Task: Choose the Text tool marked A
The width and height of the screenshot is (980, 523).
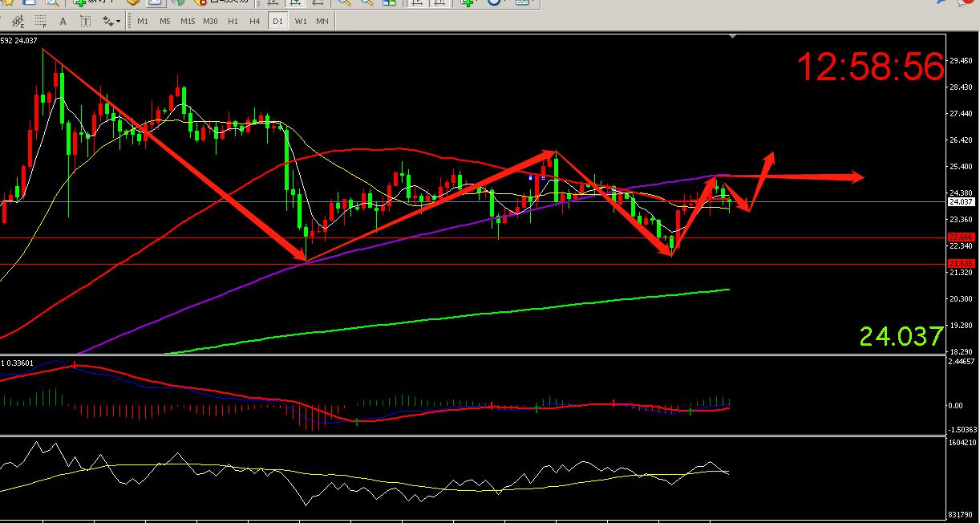Action: click(x=63, y=21)
